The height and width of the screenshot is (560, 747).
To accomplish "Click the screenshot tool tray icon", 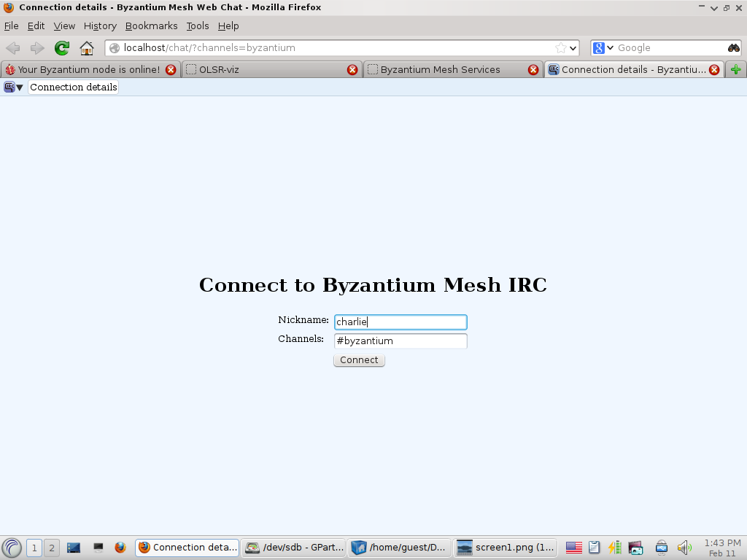I will [x=635, y=548].
